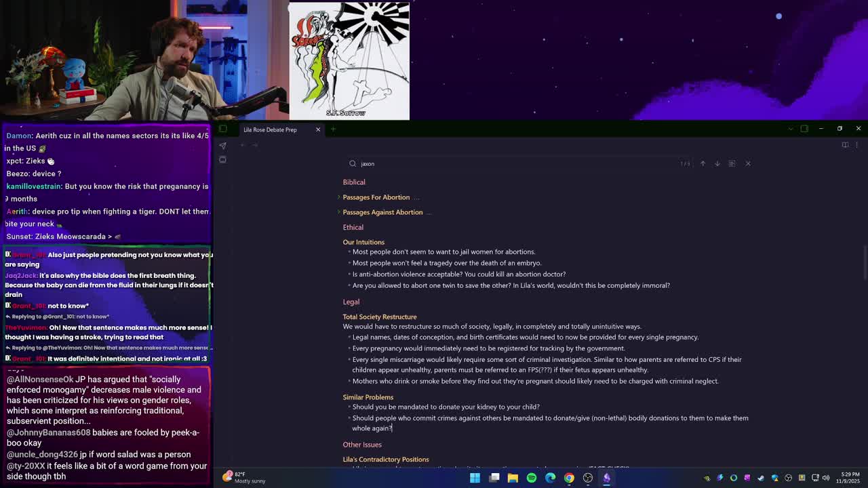Toggle the right sidebar panel icon
Viewport: 868px width, 488px height.
[804, 129]
